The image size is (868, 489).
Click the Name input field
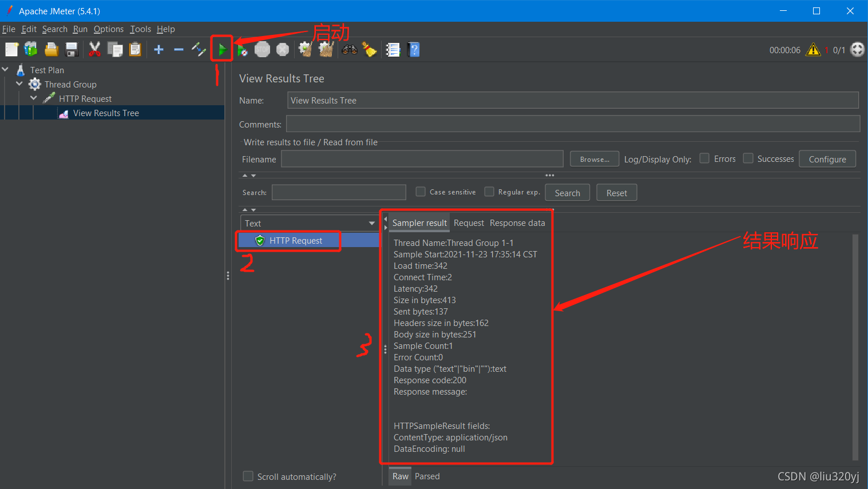(573, 100)
